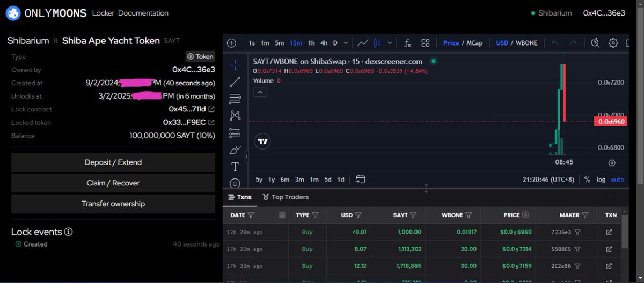
Task: Open transaction link for maker 7336e3
Action: [609, 233]
